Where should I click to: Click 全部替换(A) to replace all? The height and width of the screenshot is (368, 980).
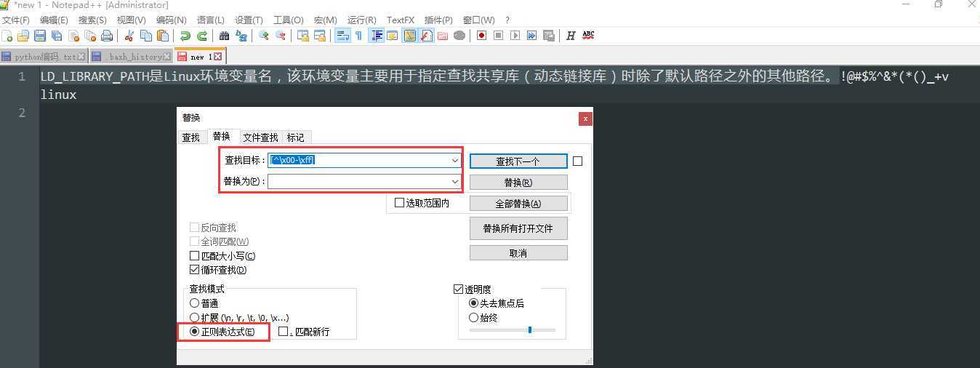(x=518, y=203)
